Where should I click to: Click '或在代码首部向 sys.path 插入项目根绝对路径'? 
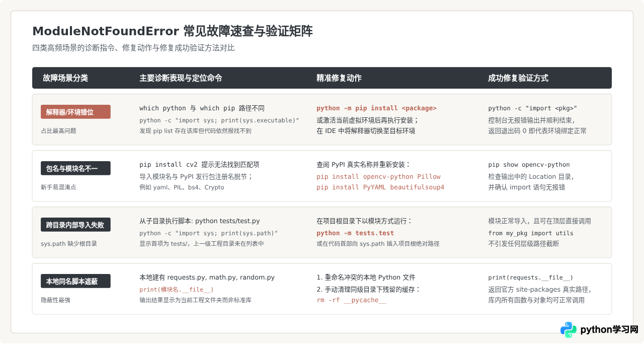pyautogui.click(x=378, y=244)
